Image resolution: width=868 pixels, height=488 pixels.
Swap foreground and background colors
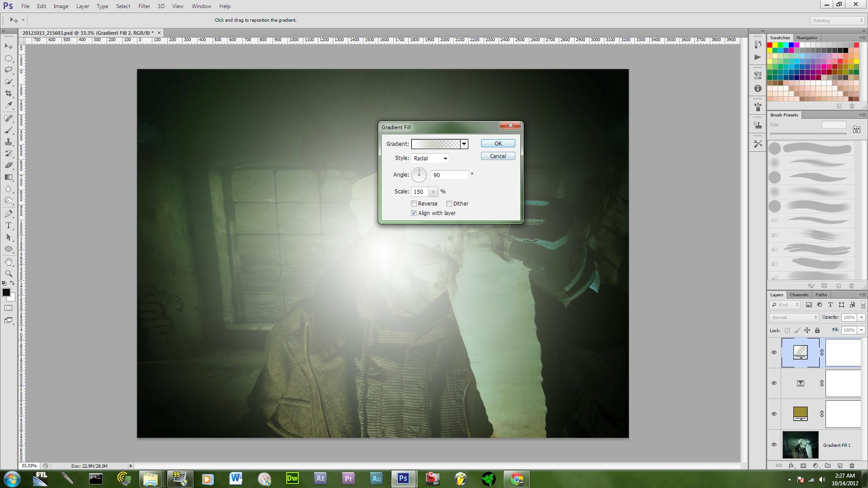click(13, 283)
